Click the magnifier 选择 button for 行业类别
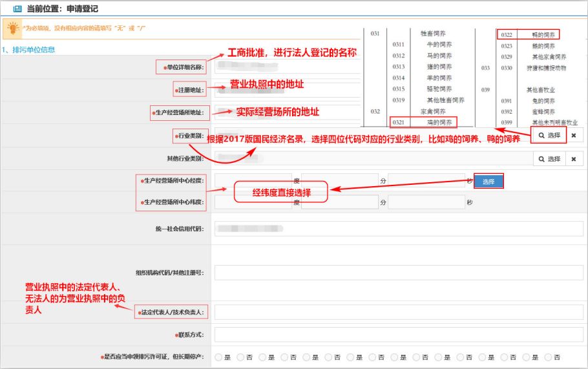Viewport: 588px width, 369px height. [x=549, y=135]
